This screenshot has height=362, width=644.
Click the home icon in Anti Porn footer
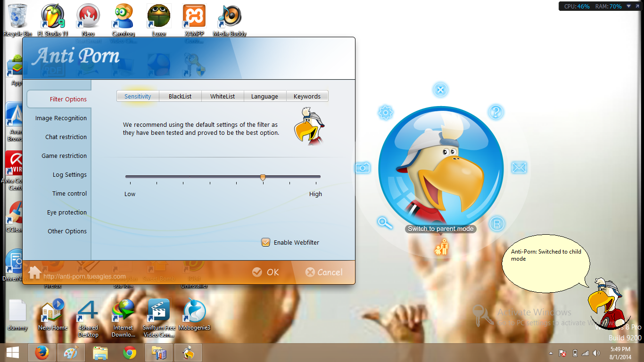[x=34, y=272]
